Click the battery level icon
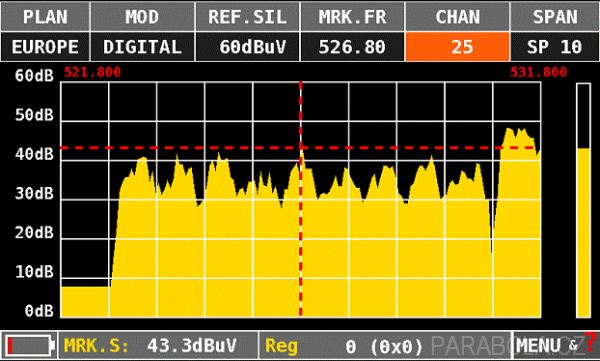 click(29, 346)
